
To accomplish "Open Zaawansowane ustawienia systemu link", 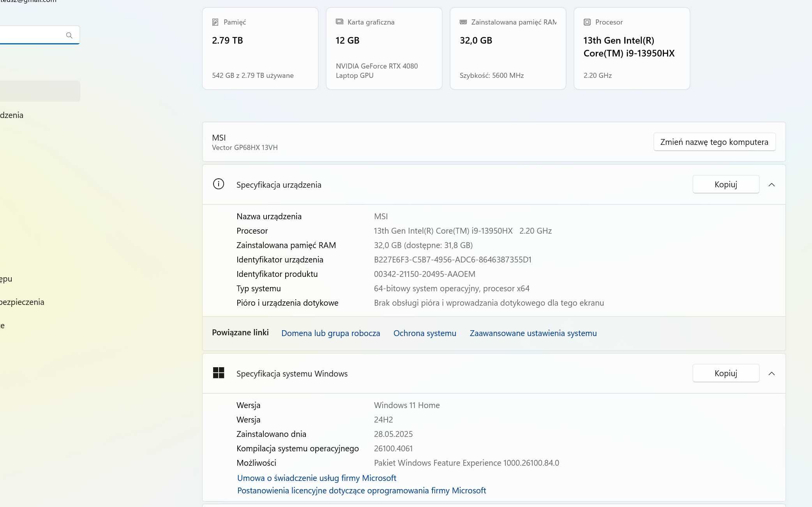I will (533, 333).
